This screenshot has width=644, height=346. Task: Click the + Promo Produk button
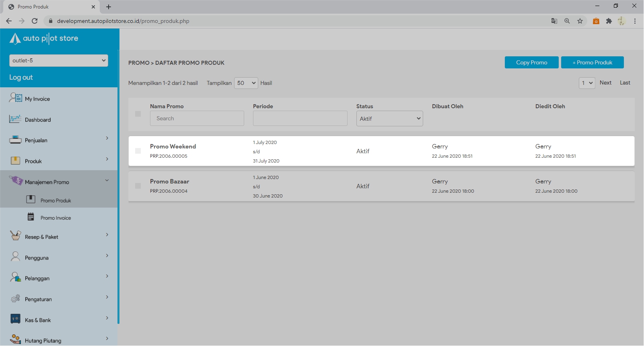click(592, 62)
